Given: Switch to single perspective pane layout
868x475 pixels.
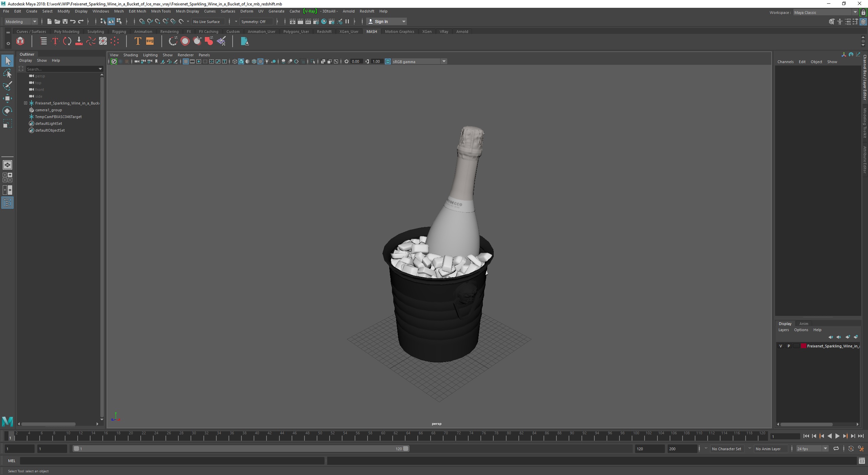Looking at the screenshot, I should click(x=7, y=165).
